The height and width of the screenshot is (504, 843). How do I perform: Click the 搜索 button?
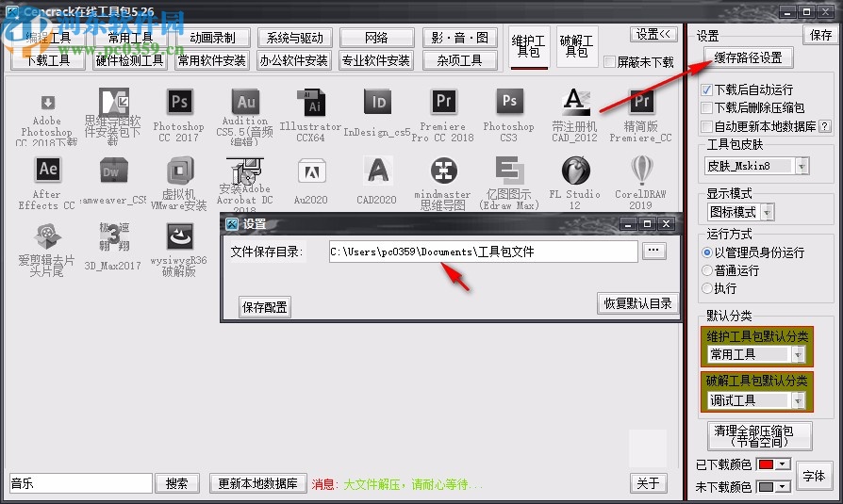tap(177, 483)
